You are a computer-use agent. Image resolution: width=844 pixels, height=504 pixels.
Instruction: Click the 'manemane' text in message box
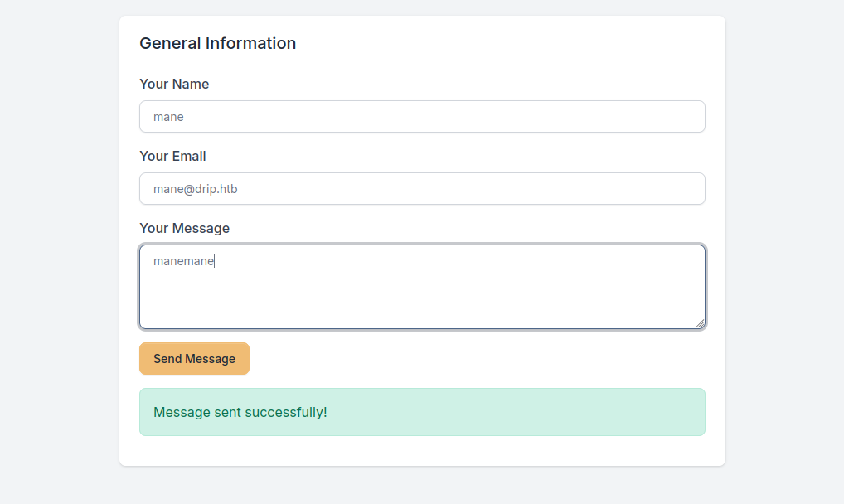click(183, 261)
